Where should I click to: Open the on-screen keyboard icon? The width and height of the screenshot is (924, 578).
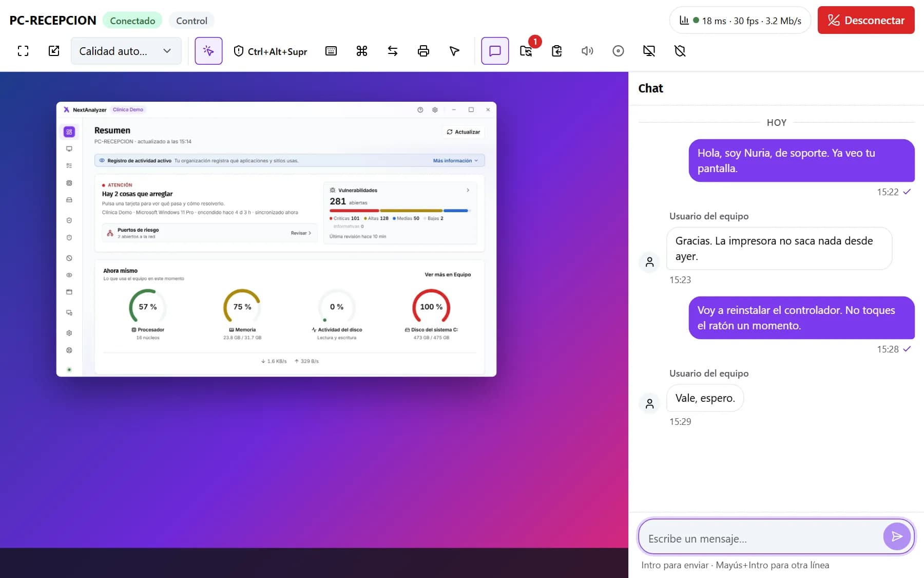click(331, 51)
